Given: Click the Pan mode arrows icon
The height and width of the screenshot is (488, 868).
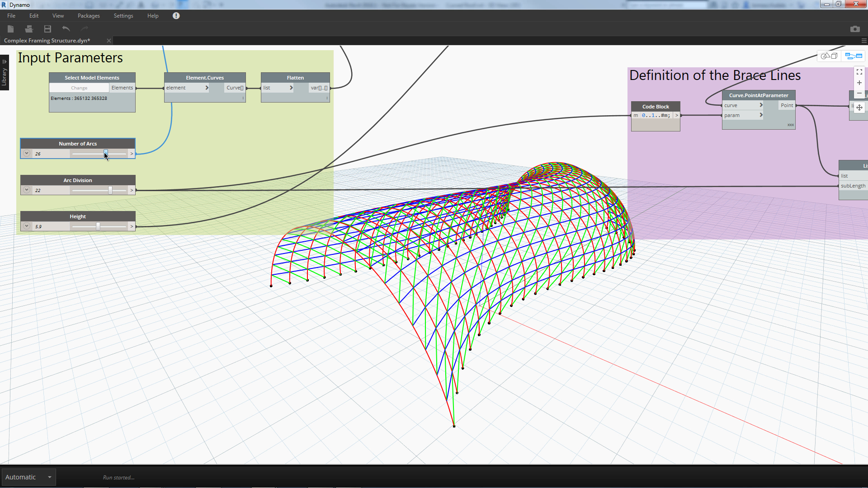Looking at the screenshot, I should 859,108.
